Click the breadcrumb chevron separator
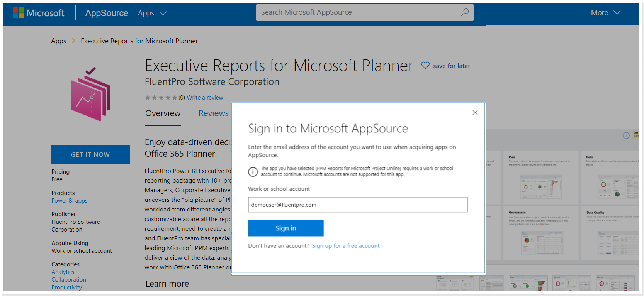The width and height of the screenshot is (644, 296). click(73, 41)
